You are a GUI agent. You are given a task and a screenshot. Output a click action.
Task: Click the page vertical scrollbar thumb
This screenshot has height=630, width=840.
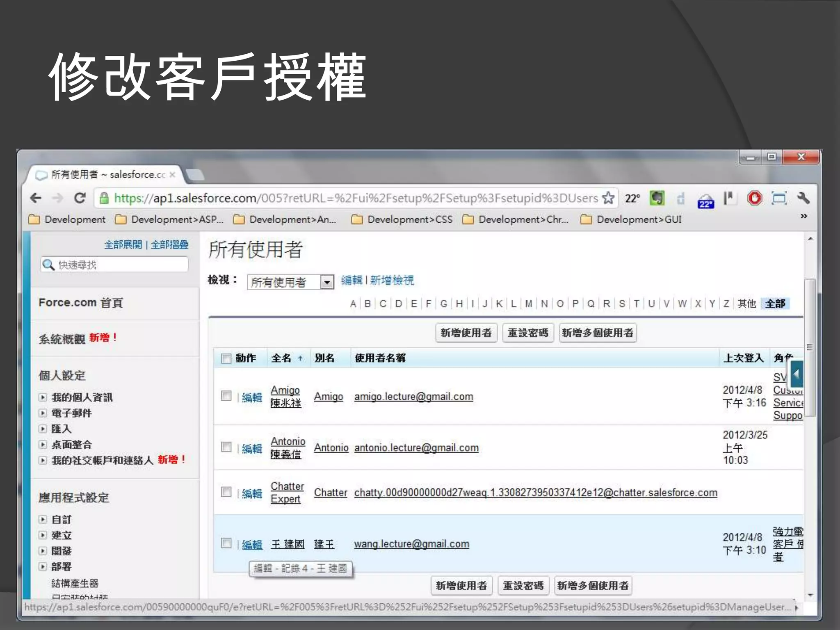(x=810, y=347)
